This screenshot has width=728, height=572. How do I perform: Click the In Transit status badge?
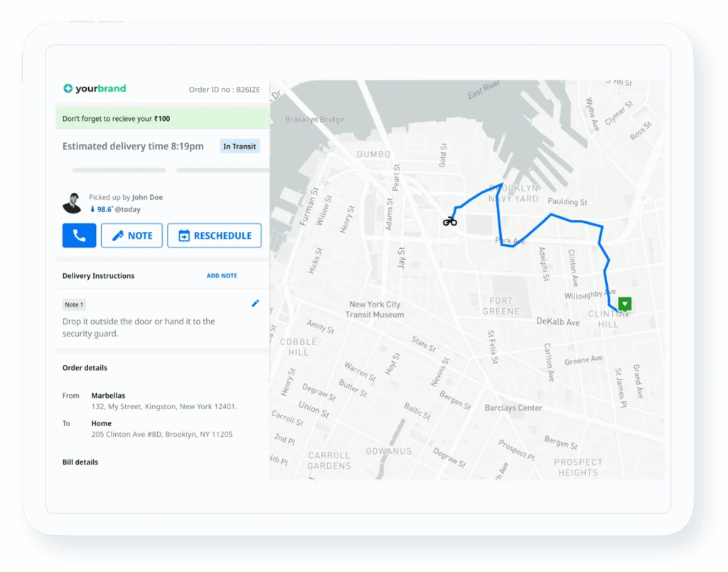(x=240, y=146)
